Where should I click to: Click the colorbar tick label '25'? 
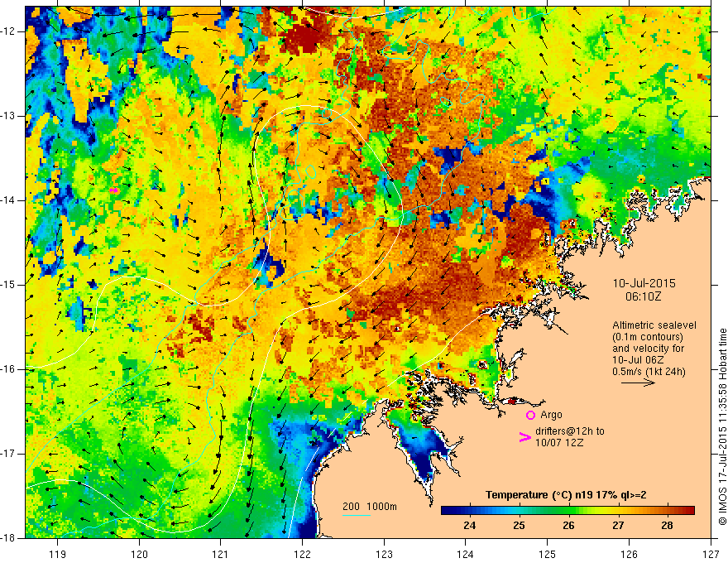(519, 526)
